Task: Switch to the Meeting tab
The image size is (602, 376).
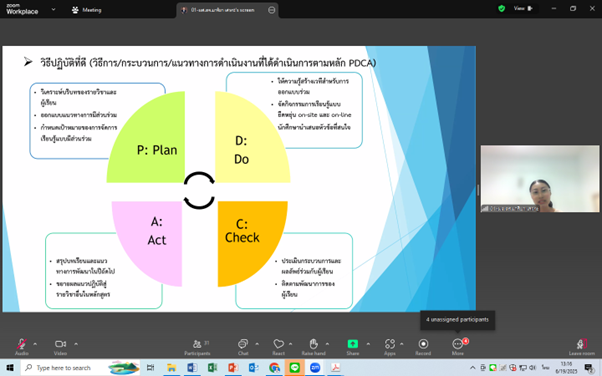Action: coord(87,10)
